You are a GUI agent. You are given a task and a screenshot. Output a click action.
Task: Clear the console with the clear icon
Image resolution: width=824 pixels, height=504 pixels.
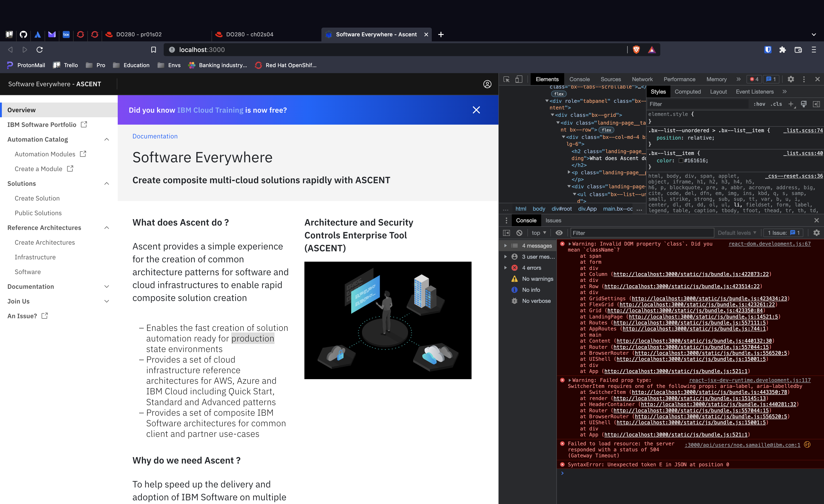(x=519, y=233)
